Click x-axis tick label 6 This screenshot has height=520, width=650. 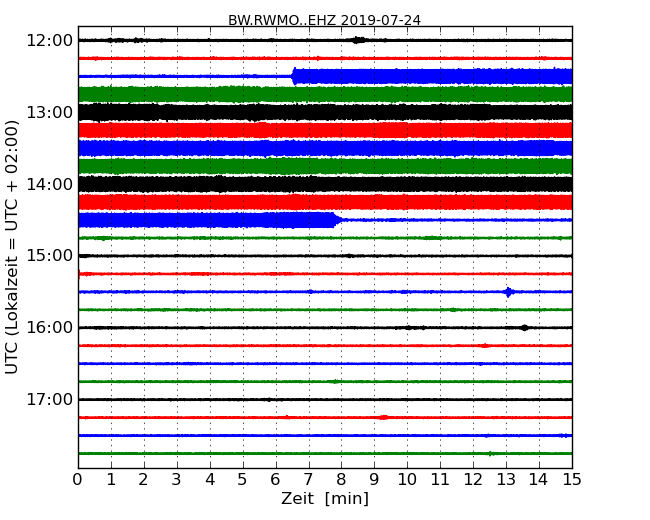click(276, 480)
